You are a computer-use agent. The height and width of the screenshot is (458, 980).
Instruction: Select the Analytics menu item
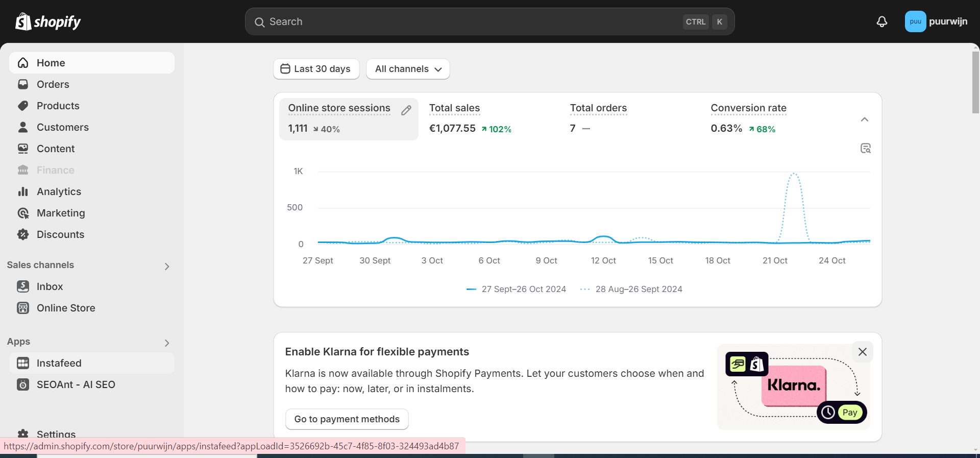pos(59,191)
